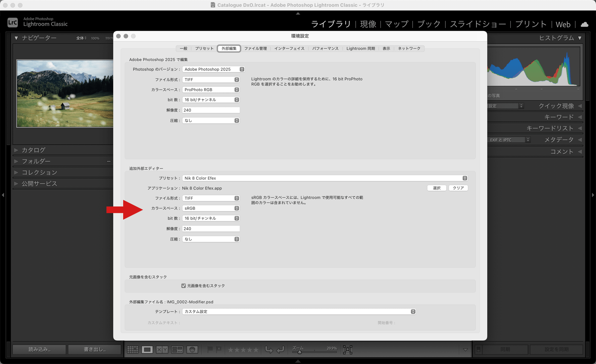Open People view face icon

192,349
